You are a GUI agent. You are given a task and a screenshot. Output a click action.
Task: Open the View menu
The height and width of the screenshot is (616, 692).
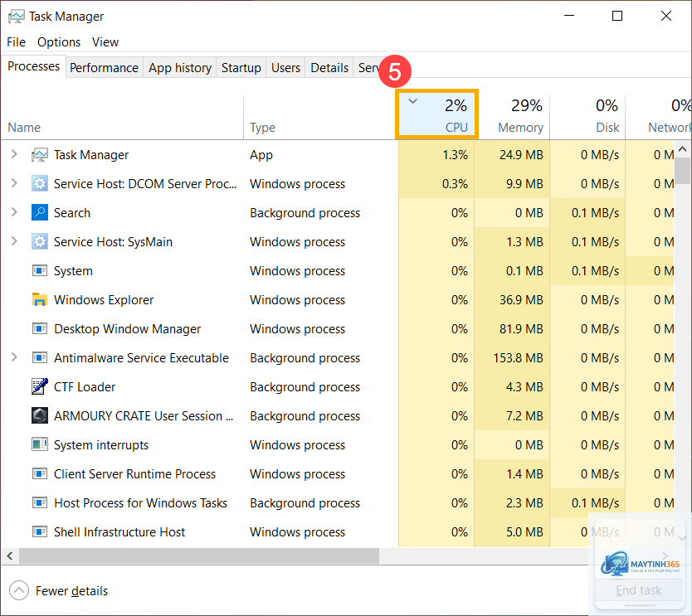click(105, 42)
